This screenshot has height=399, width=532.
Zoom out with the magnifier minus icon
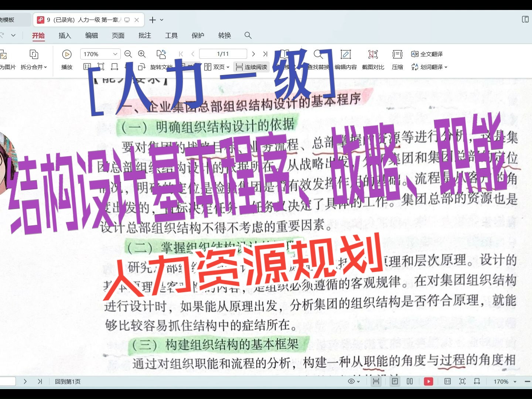[128, 54]
